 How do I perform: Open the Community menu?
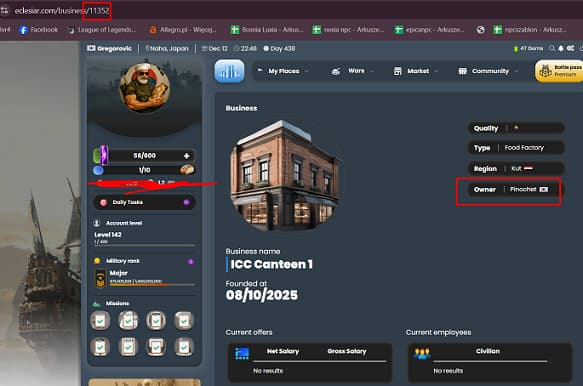tap(490, 71)
